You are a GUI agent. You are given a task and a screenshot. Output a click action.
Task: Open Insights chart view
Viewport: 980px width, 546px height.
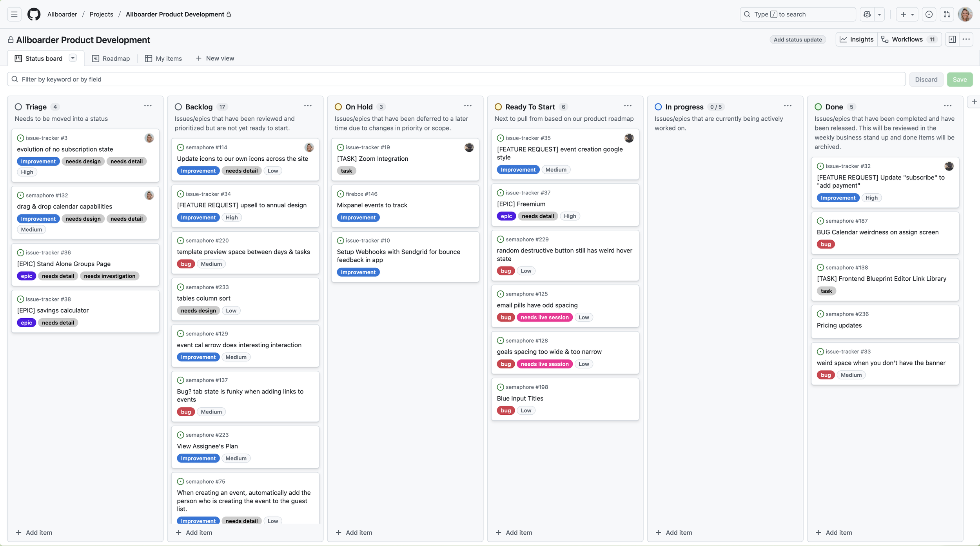tap(857, 39)
